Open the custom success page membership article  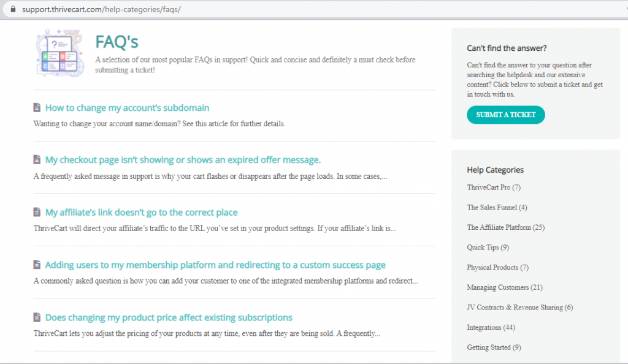point(215,265)
